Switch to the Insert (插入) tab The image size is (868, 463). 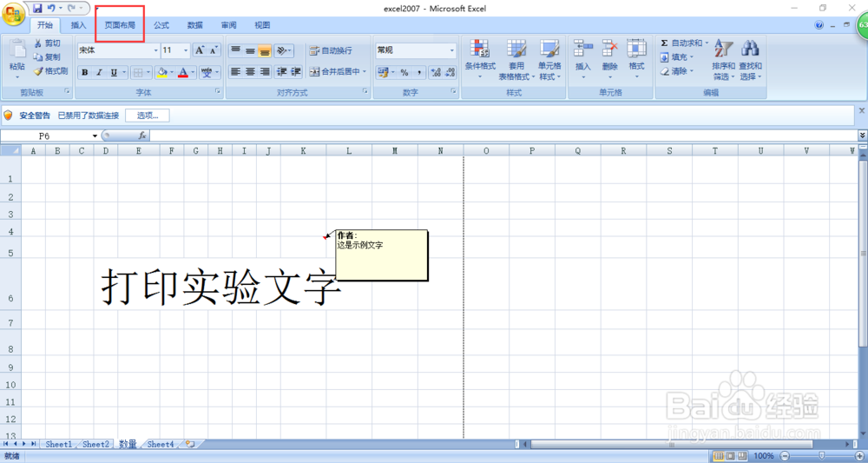[79, 25]
